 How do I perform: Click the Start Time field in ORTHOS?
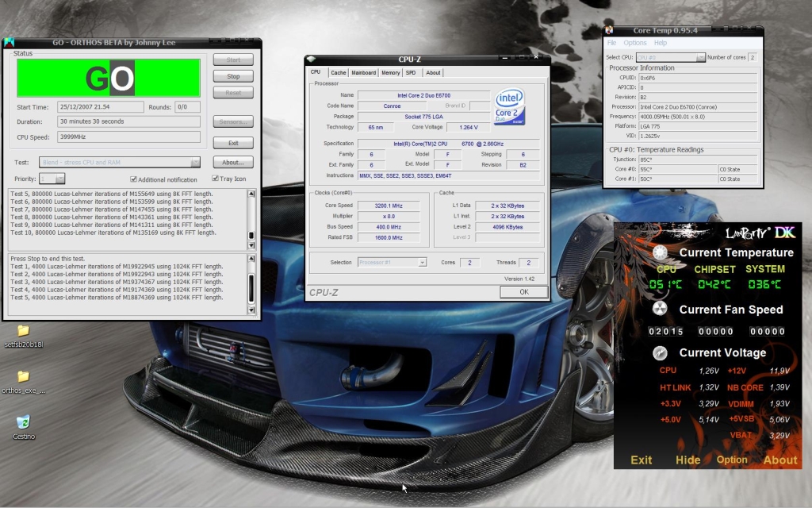101,107
